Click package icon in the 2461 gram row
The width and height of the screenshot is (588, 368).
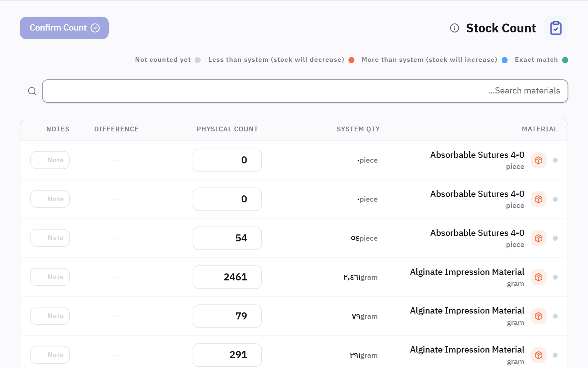[x=538, y=277]
